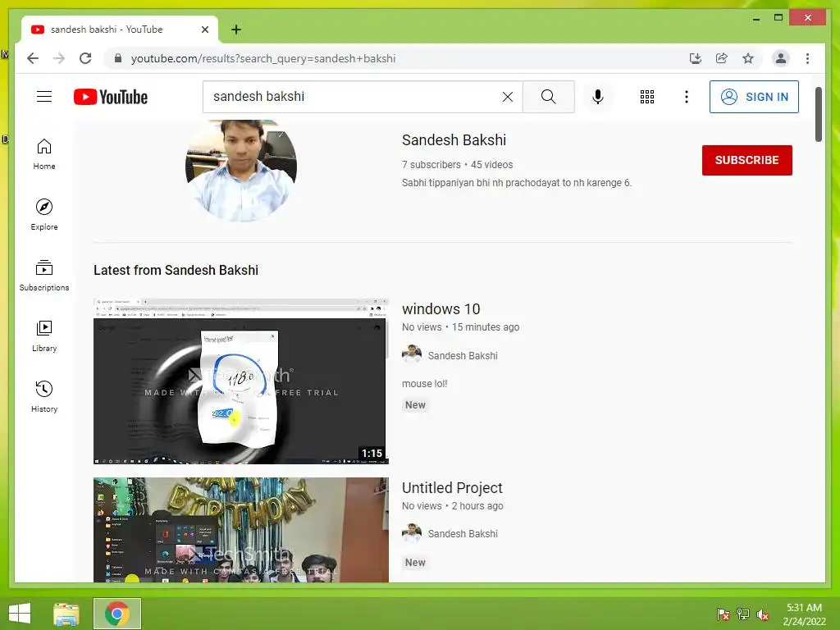This screenshot has width=840, height=630.
Task: Click the channel description 'Sabhi tippaniyan' text
Action: tap(517, 183)
